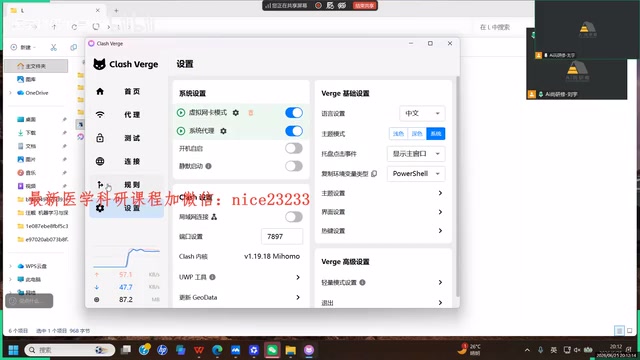This screenshot has height=360, width=640.
Task: Open the gear settings for 虚拟网卡模式
Action: [x=236, y=113]
